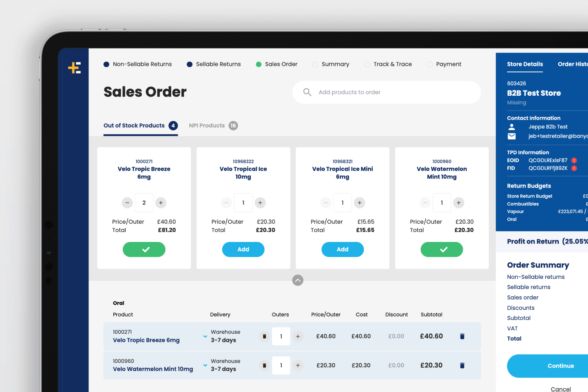
Task: Collapse the product cards panel with the chevron
Action: pyautogui.click(x=298, y=280)
